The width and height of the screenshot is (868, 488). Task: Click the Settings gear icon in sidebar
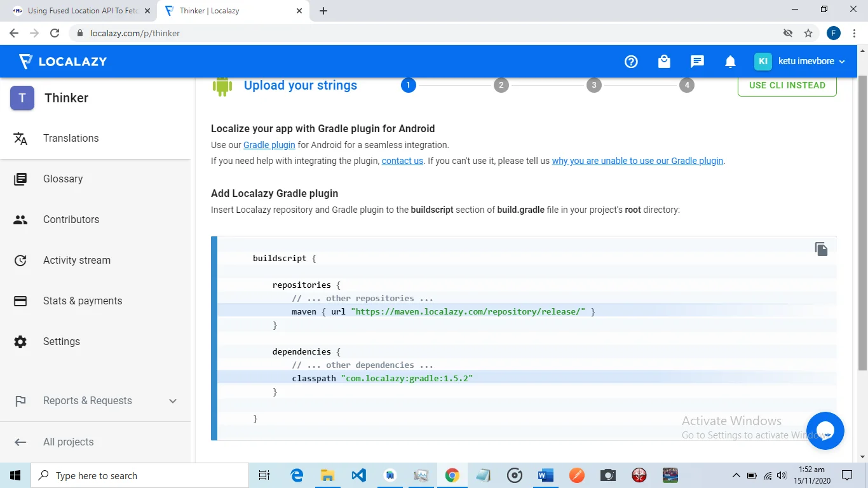[20, 342]
